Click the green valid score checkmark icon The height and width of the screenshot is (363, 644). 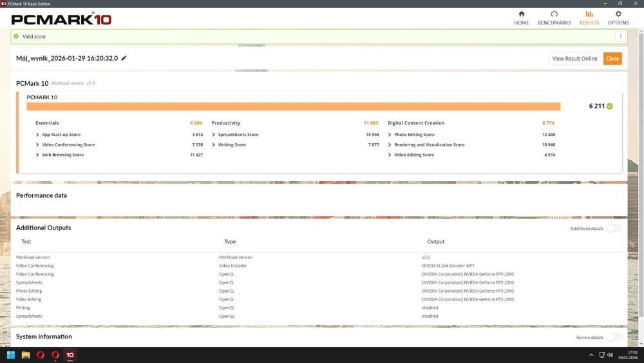click(x=16, y=37)
